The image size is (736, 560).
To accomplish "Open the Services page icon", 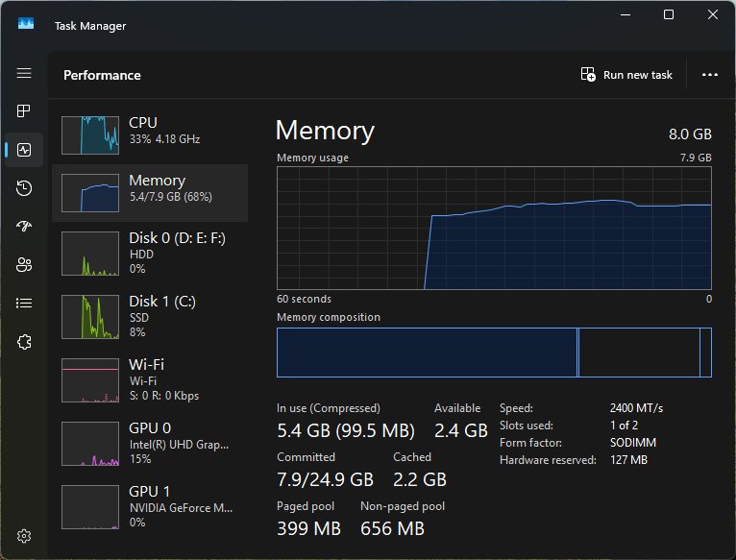I will point(24,342).
